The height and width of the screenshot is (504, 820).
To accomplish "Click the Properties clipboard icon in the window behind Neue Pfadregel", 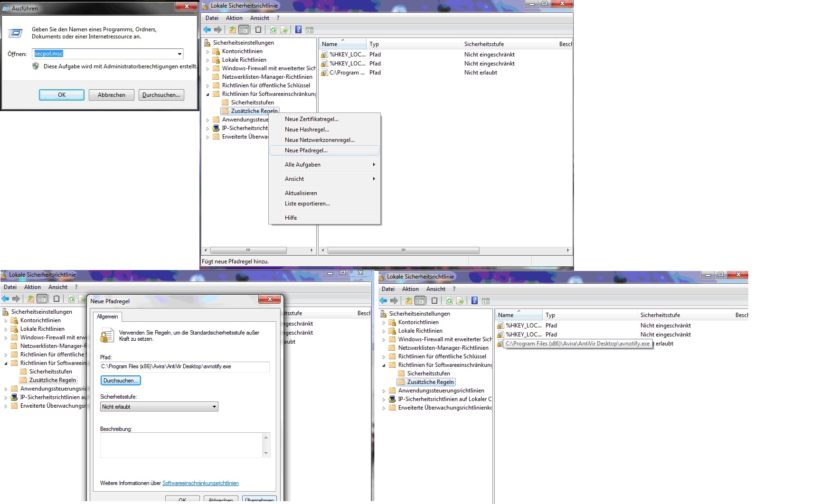I will [57, 299].
